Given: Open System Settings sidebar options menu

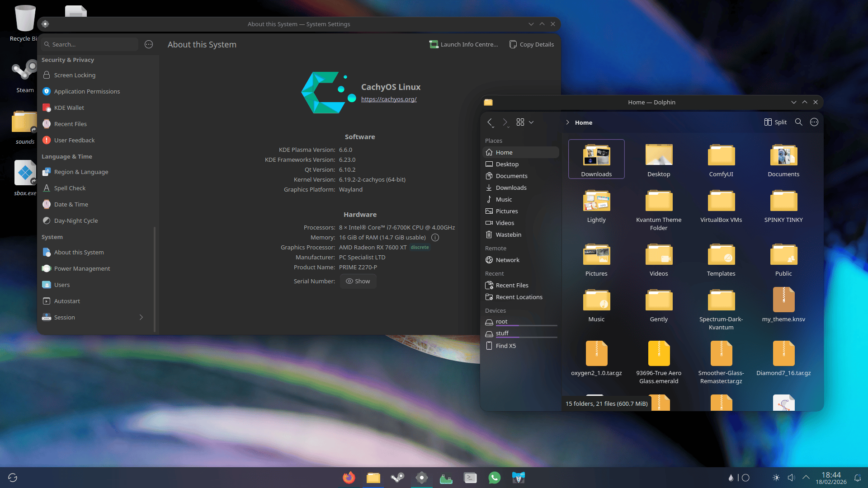Looking at the screenshot, I should 149,44.
